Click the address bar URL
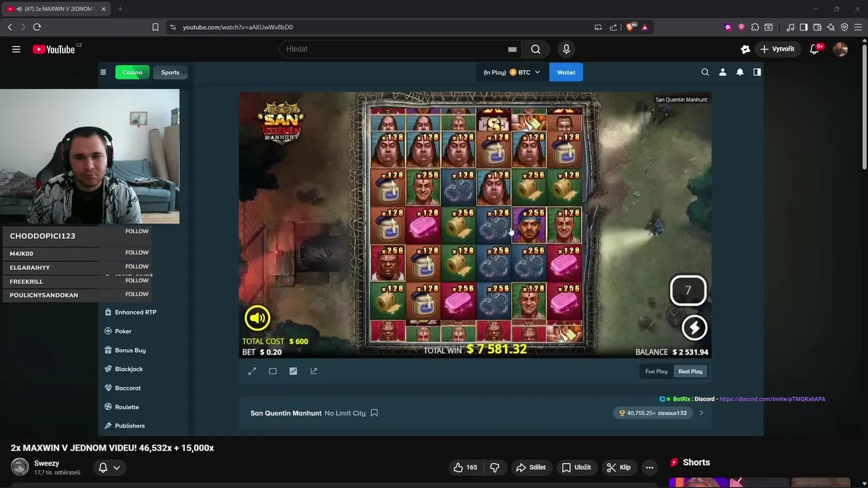868x488 pixels. click(237, 27)
